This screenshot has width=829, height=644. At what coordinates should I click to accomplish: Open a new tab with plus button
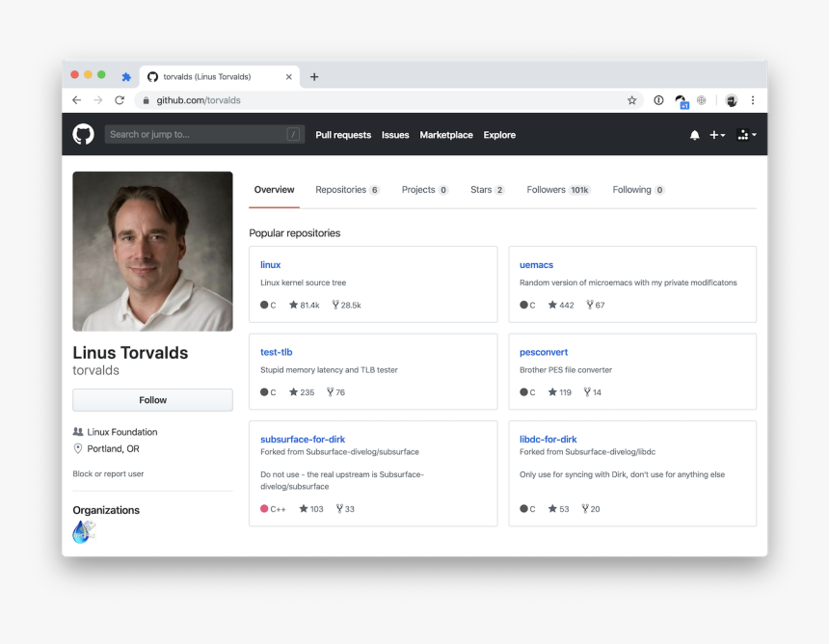click(x=314, y=77)
